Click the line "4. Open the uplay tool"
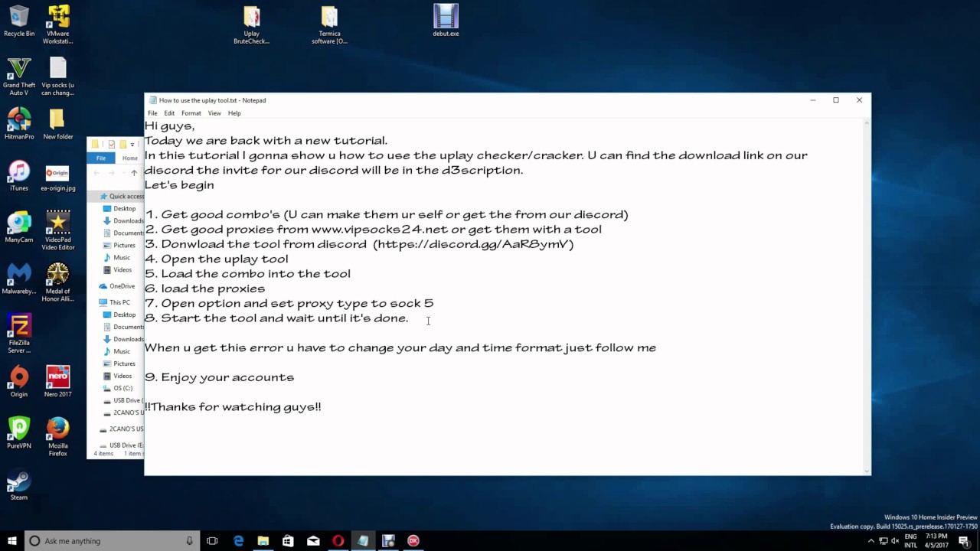The width and height of the screenshot is (980, 551). [217, 259]
